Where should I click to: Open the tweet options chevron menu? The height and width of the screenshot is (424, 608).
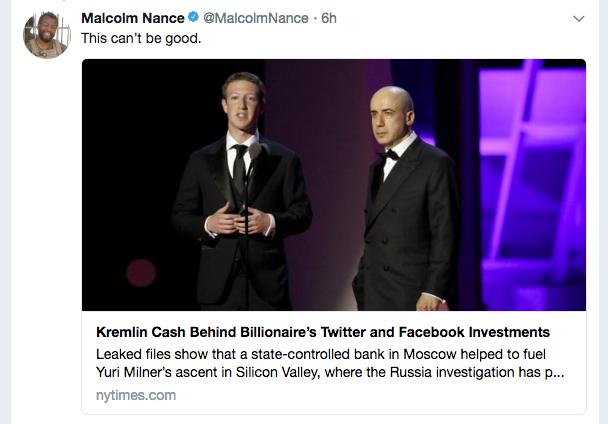click(x=578, y=19)
